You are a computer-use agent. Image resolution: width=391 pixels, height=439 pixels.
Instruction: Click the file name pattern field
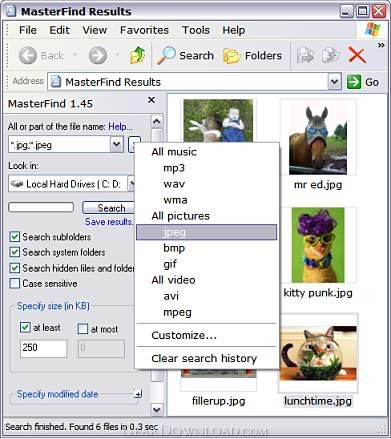59,145
